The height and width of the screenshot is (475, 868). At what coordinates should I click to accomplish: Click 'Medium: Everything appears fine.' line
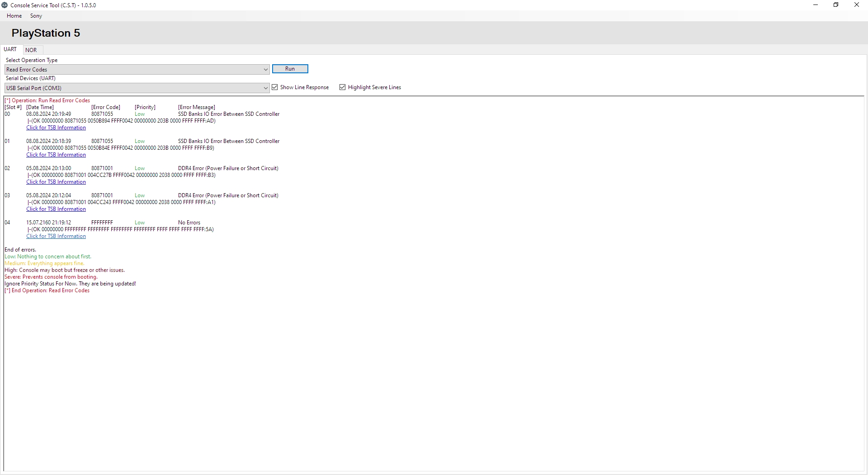44,263
